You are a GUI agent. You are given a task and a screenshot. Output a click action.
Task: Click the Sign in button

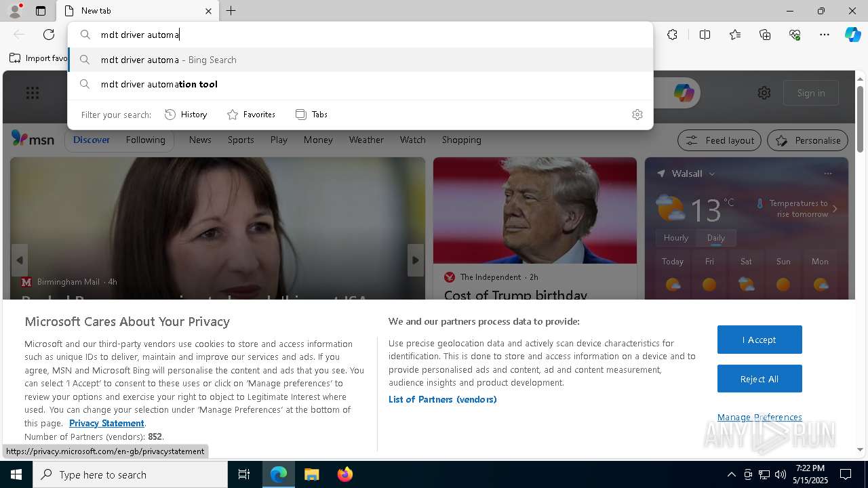point(811,93)
